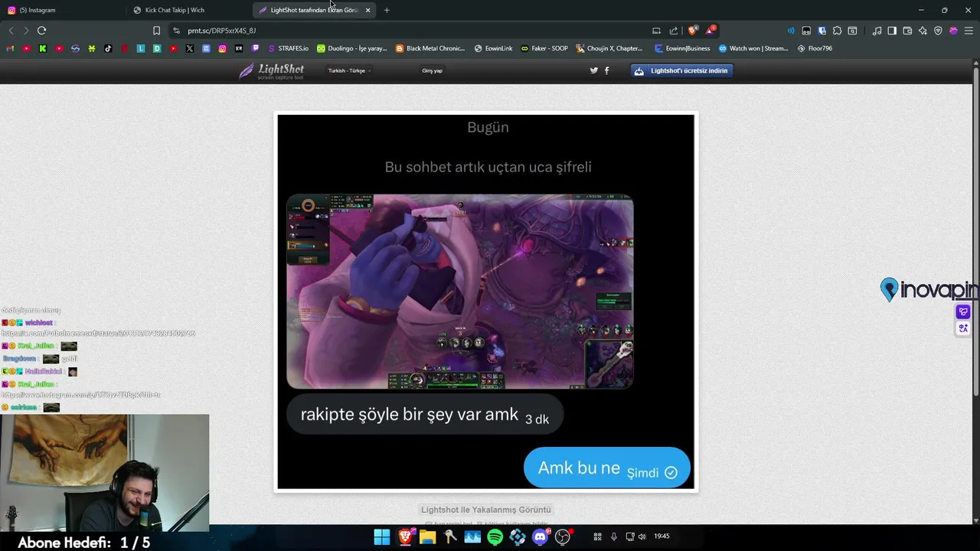Open the browser hamburger menu
This screenshot has width=980, height=551.
[x=969, y=31]
